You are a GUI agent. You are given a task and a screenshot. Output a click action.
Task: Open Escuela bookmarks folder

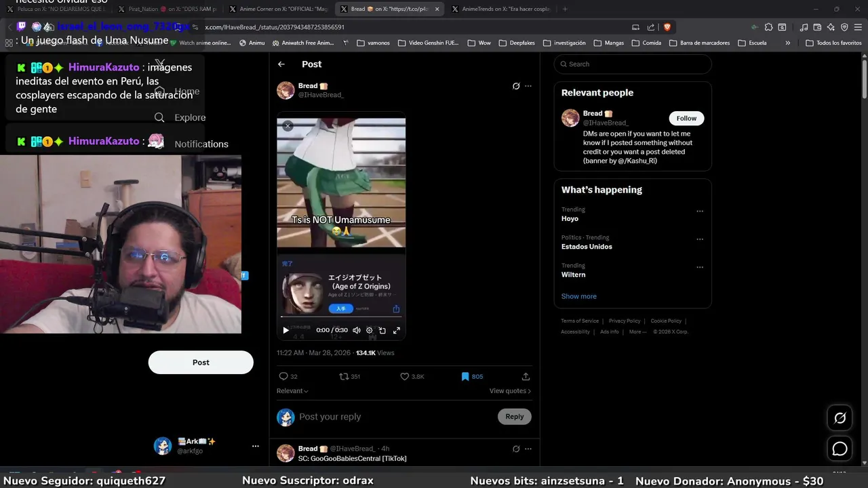[752, 43]
